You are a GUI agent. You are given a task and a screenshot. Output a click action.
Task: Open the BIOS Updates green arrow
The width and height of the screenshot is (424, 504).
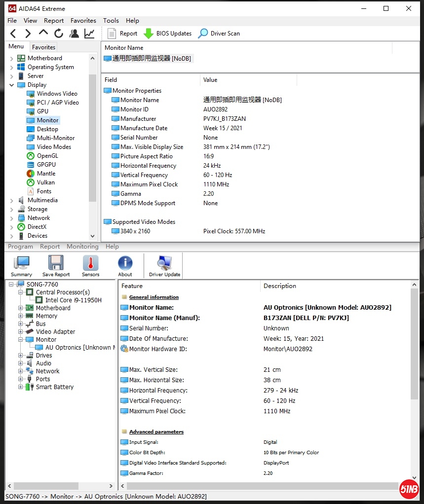click(x=149, y=34)
